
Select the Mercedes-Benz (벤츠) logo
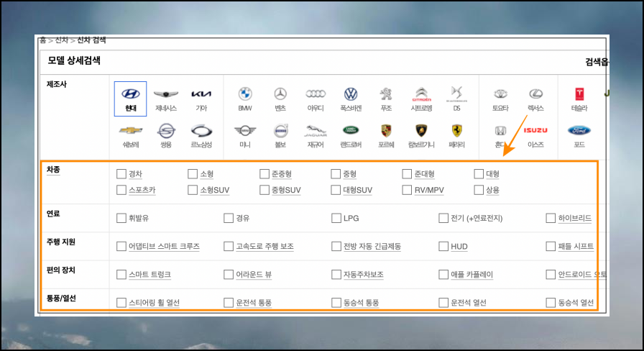pyautogui.click(x=280, y=94)
